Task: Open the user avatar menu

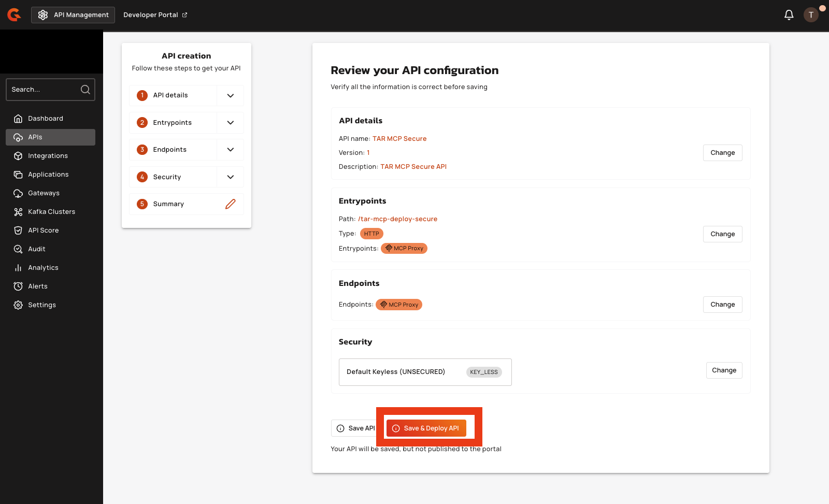Action: 811,15
